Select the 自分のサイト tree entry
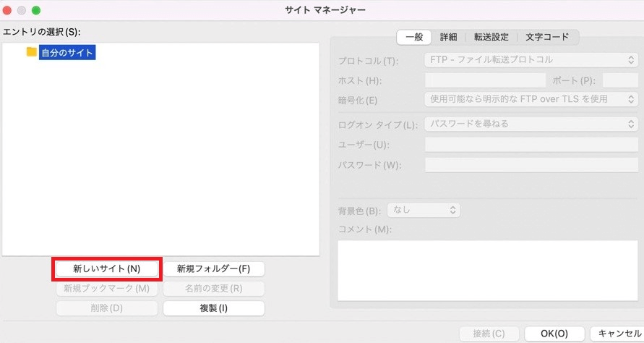 click(67, 53)
